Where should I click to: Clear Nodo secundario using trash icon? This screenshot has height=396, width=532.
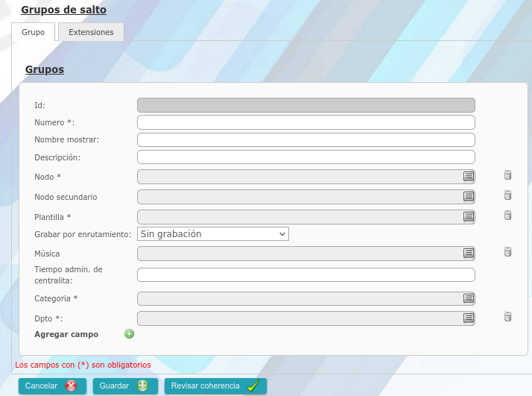tap(508, 195)
